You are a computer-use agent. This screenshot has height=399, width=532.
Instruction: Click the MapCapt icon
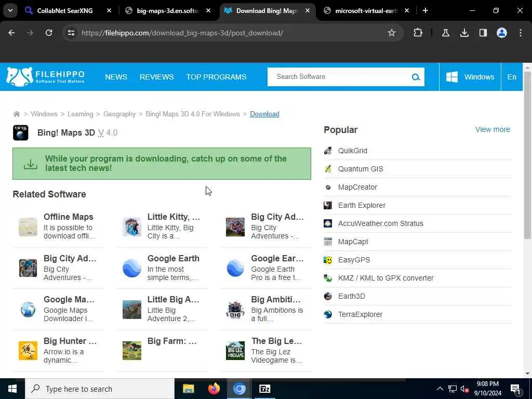(328, 242)
